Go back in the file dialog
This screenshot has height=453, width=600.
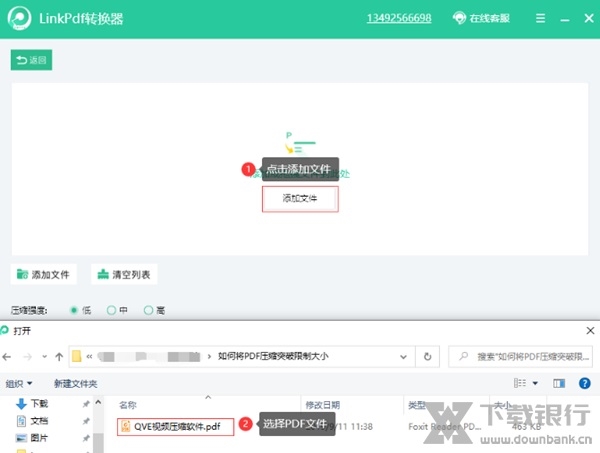7,357
